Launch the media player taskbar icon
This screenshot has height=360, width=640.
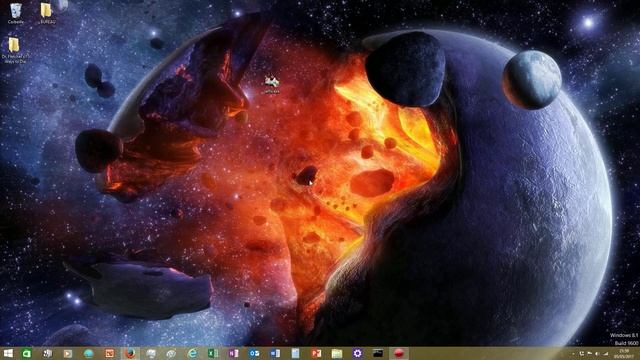[68, 353]
